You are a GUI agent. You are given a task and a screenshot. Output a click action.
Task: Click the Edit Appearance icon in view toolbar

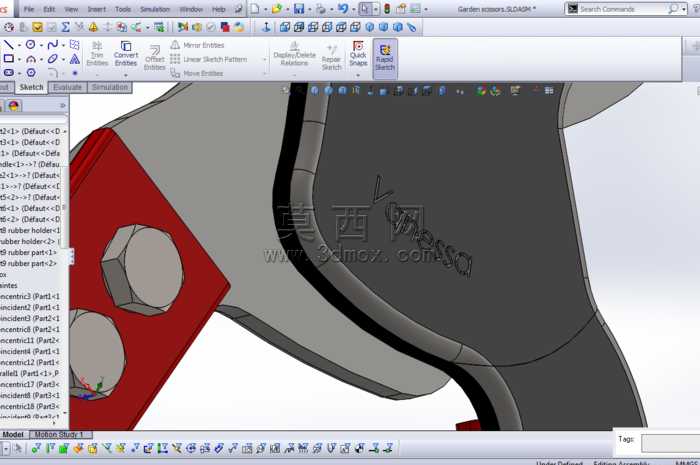pyautogui.click(x=481, y=91)
